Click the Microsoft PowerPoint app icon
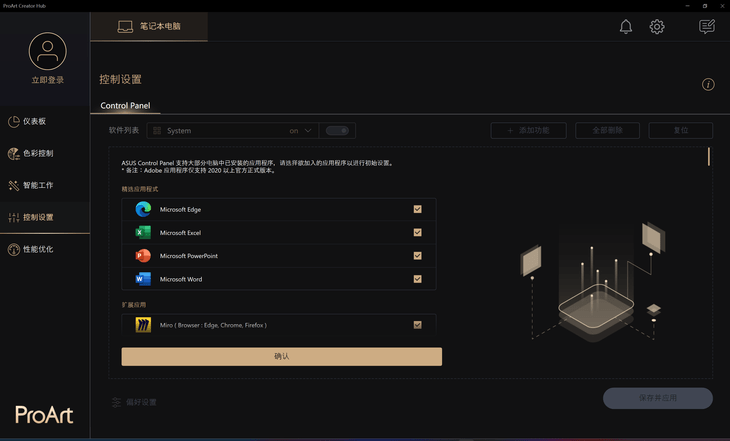 143,256
